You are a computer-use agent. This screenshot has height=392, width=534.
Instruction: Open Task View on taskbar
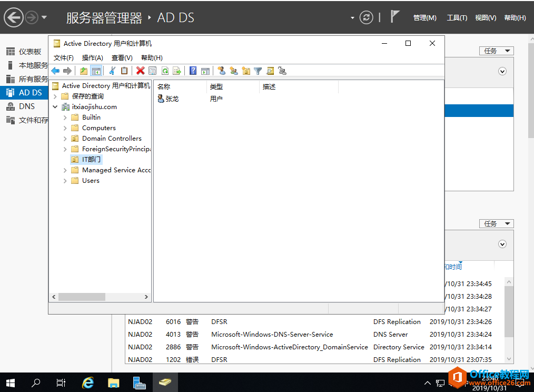tap(61, 383)
